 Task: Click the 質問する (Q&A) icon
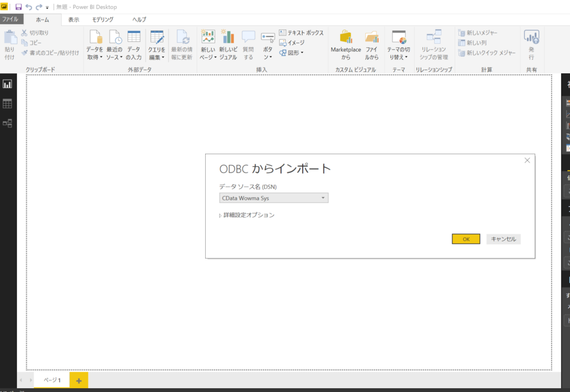coord(248,44)
